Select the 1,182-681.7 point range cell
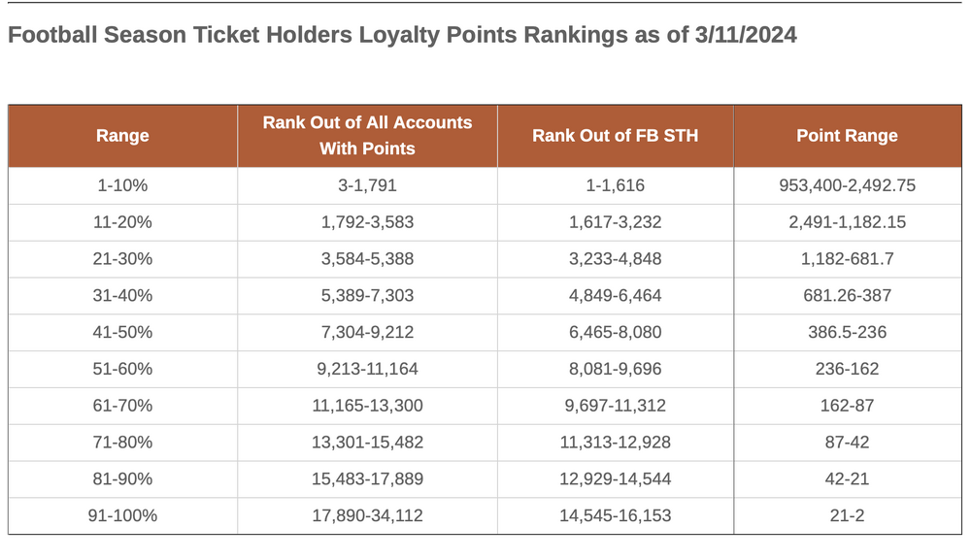971x560 pixels. pyautogui.click(x=847, y=259)
